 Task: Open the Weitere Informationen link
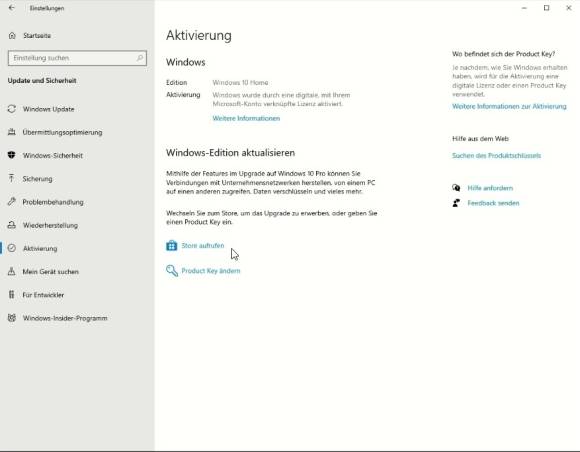pyautogui.click(x=246, y=118)
